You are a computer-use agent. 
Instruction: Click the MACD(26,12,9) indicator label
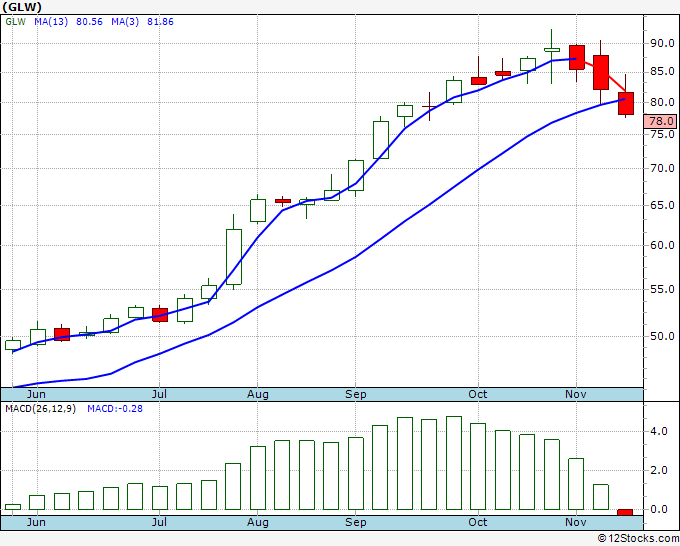(40, 409)
